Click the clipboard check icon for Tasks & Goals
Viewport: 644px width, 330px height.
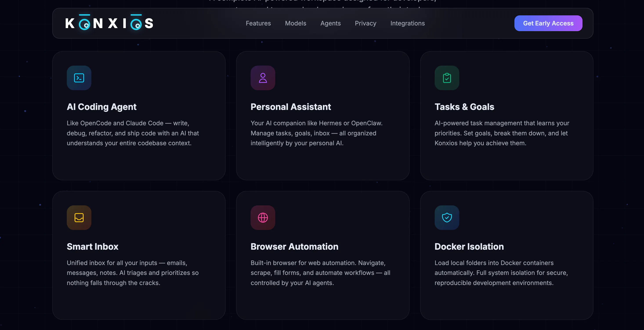pyautogui.click(x=447, y=78)
